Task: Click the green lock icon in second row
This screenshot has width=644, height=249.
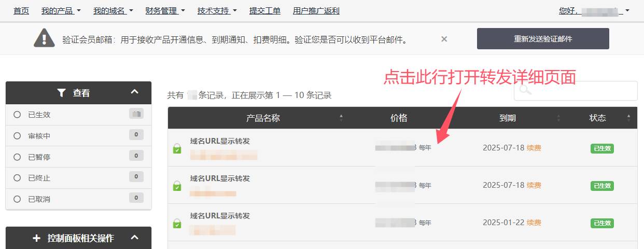Action: [x=177, y=186]
